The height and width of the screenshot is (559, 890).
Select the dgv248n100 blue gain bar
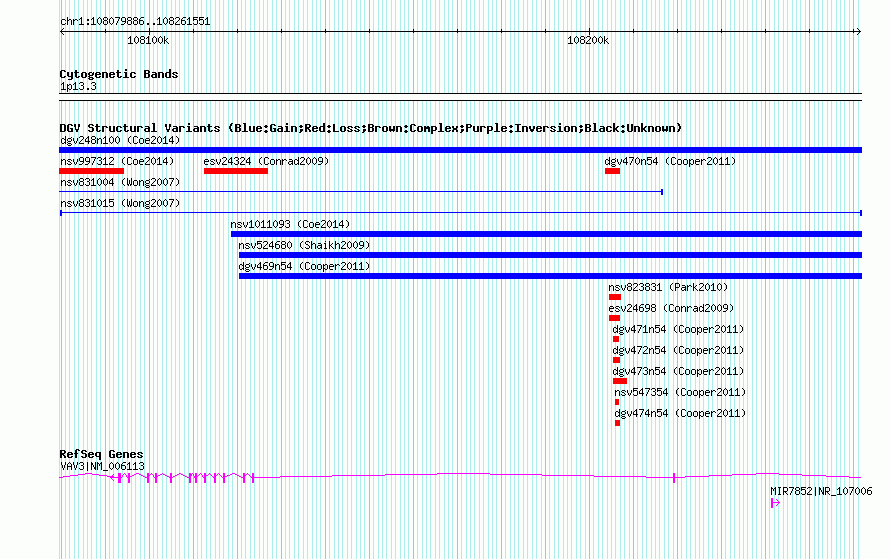pyautogui.click(x=460, y=150)
